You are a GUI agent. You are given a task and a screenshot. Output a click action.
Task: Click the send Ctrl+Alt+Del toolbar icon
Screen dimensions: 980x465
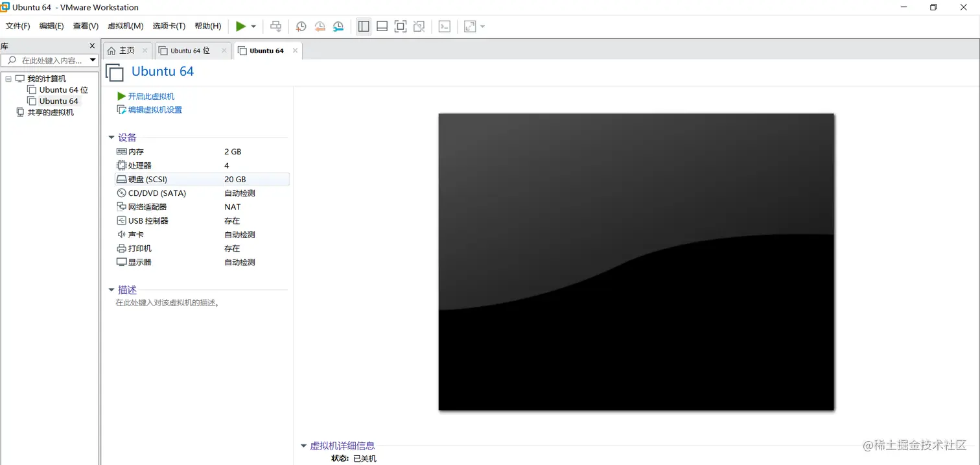[x=276, y=26]
